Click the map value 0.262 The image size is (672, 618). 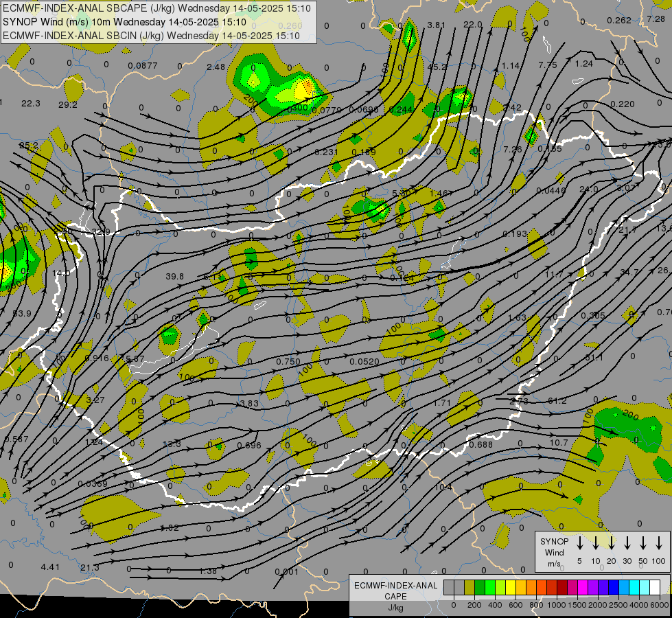click(x=619, y=20)
